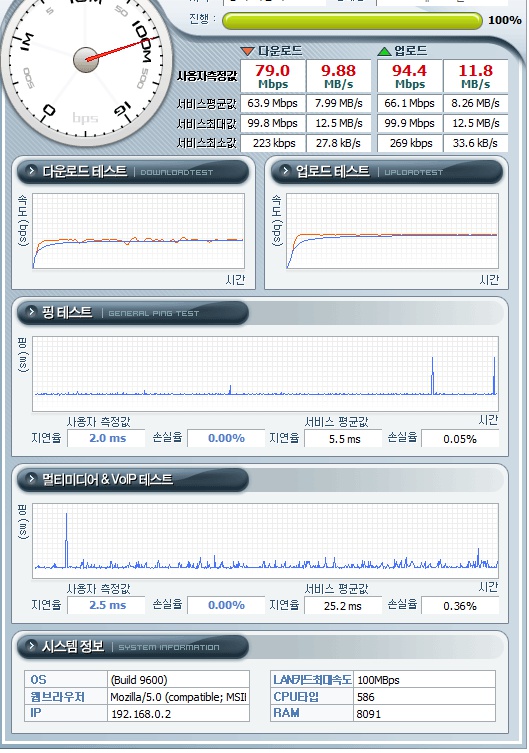The image size is (529, 753).
Task: Select the 업로드 테스트 header
Action: [x=387, y=171]
